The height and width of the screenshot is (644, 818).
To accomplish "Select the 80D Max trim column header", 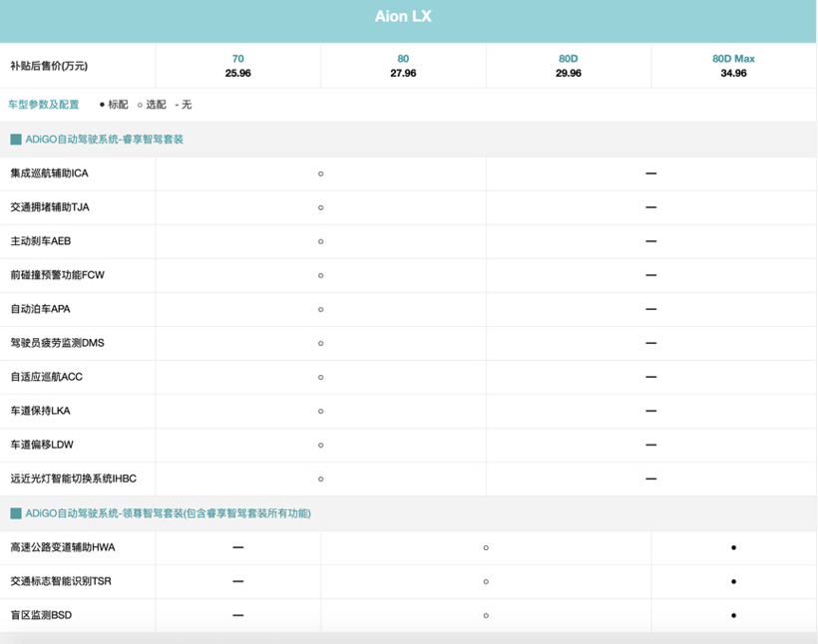I will (x=733, y=59).
